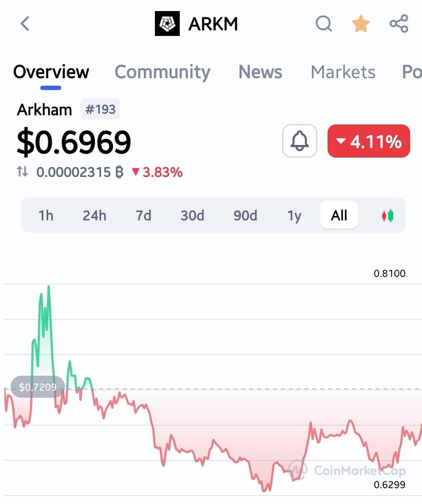
Task: Tap the $0.7209 chart price label
Action: click(38, 387)
